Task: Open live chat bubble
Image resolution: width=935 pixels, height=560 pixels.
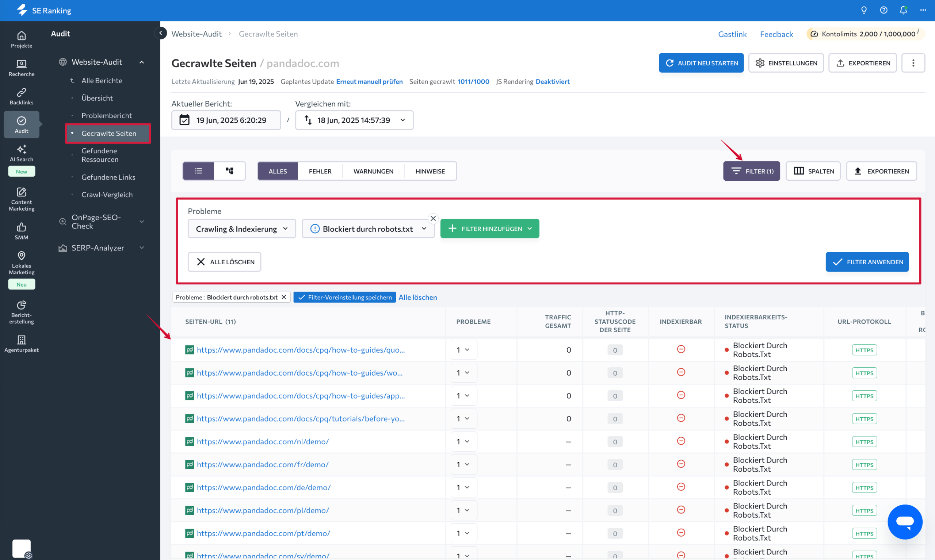Action: (905, 522)
